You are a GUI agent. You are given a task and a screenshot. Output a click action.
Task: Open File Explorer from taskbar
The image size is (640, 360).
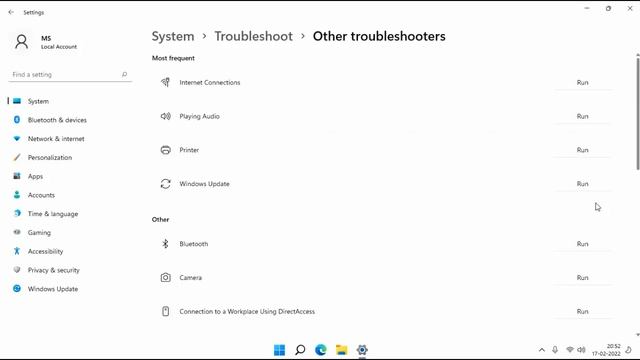341,350
